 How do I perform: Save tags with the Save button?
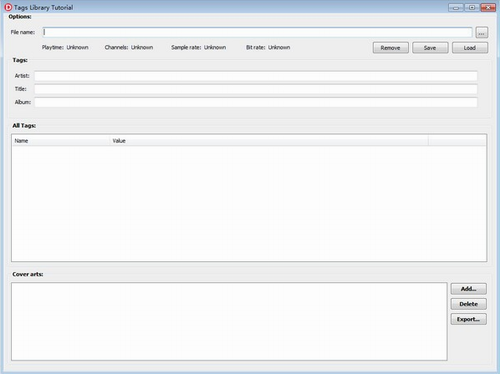(430, 48)
